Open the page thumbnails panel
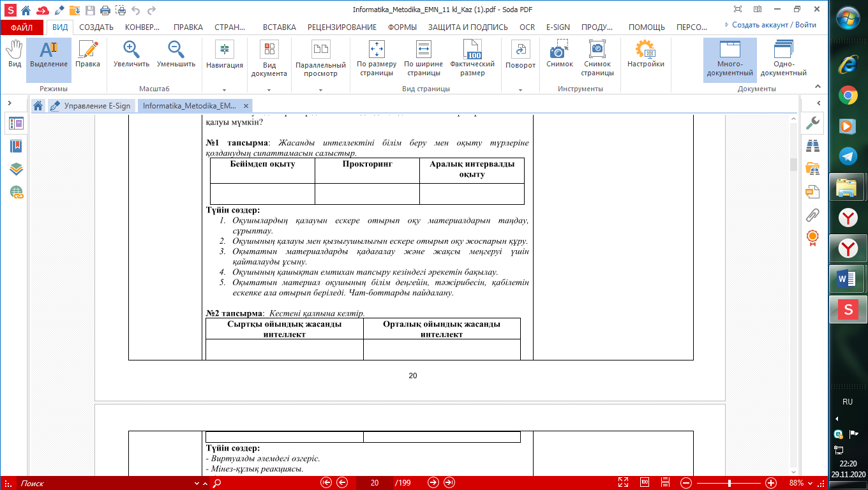The image size is (868, 490). point(16,123)
